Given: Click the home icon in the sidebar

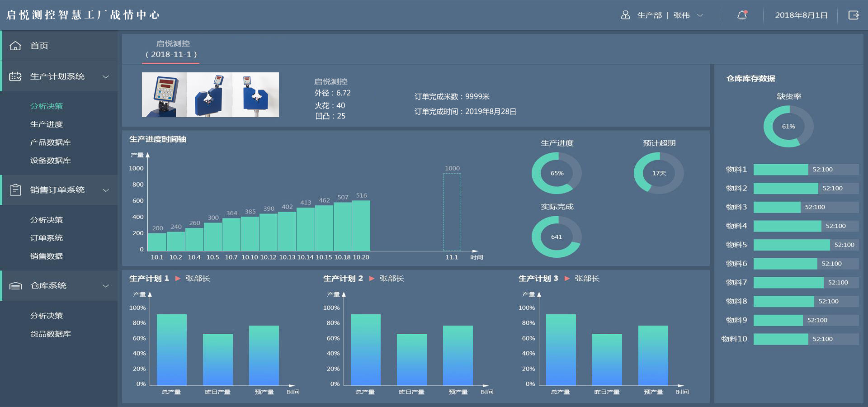Looking at the screenshot, I should coord(15,46).
